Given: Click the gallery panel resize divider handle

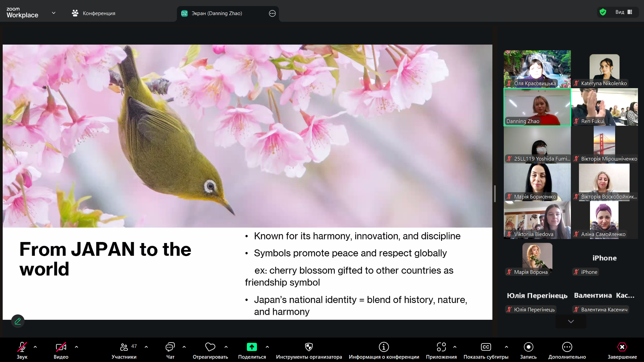Looking at the screenshot, I should coord(495,193).
